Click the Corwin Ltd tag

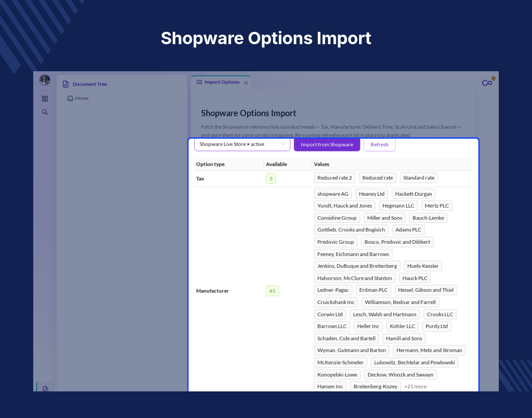tap(330, 314)
